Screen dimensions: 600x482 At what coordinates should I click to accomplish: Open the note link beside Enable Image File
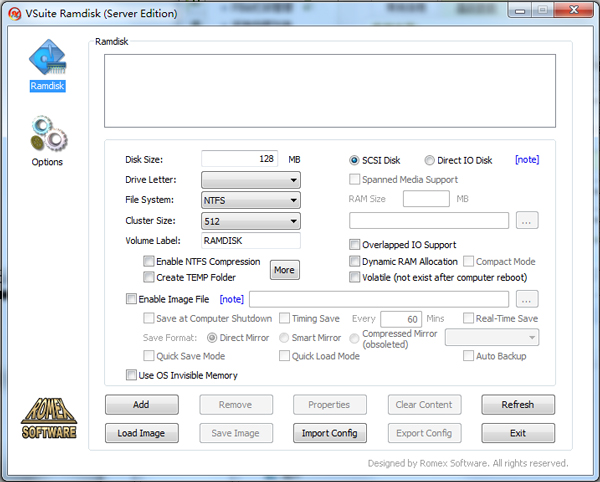click(x=232, y=299)
